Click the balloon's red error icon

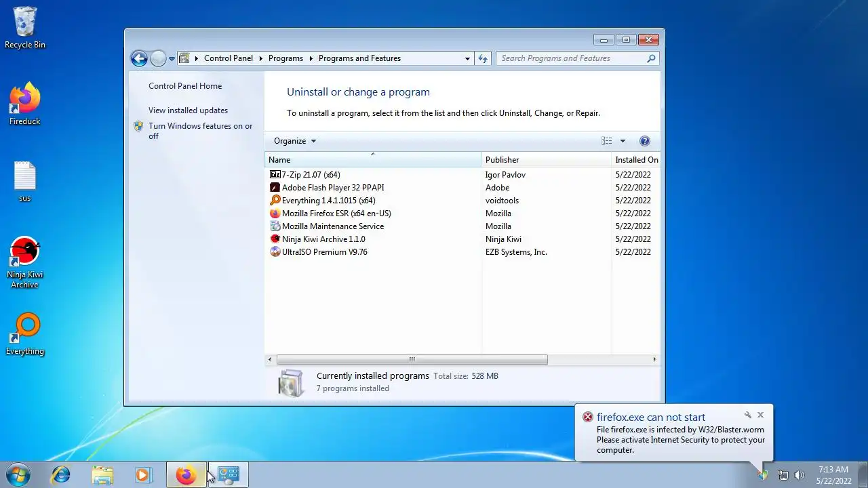pyautogui.click(x=588, y=418)
